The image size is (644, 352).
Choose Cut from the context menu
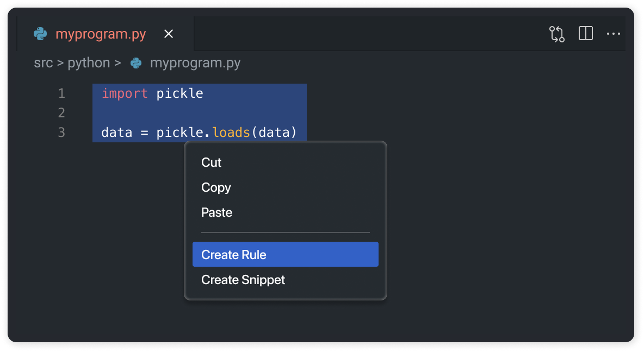point(211,162)
